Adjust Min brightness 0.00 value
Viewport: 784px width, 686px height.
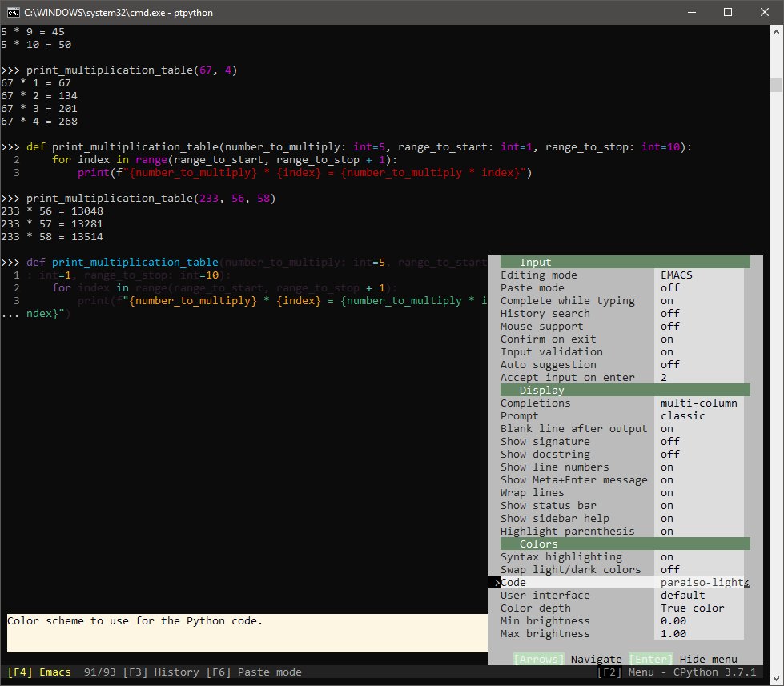tap(673, 621)
